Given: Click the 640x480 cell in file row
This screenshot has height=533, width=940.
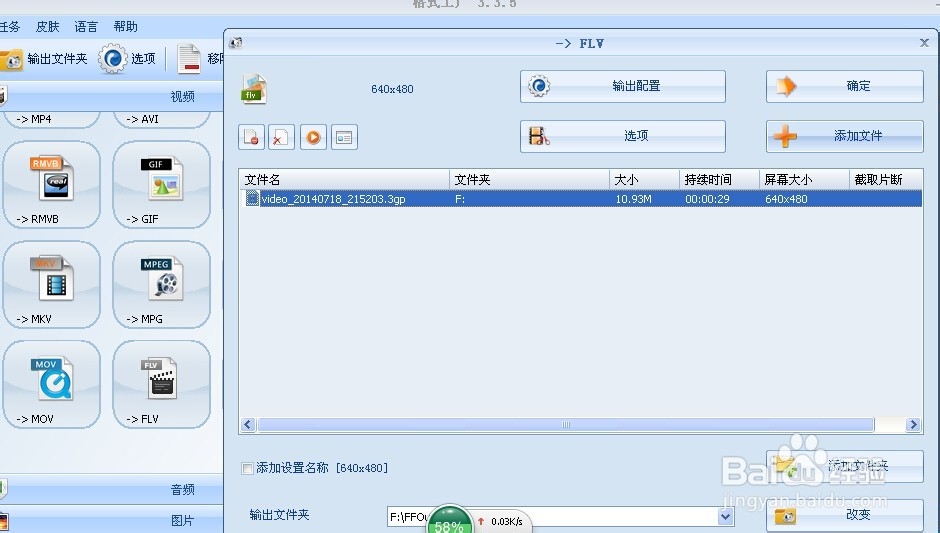Looking at the screenshot, I should 786,199.
